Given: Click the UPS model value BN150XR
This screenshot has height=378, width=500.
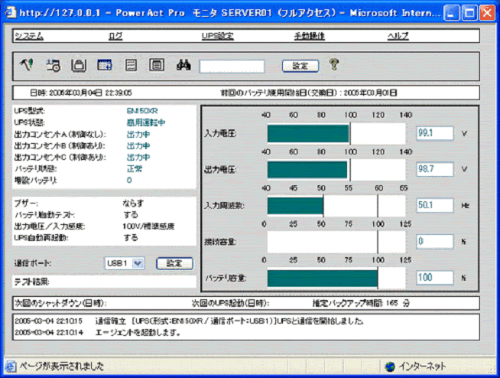Looking at the screenshot, I should click(142, 111).
